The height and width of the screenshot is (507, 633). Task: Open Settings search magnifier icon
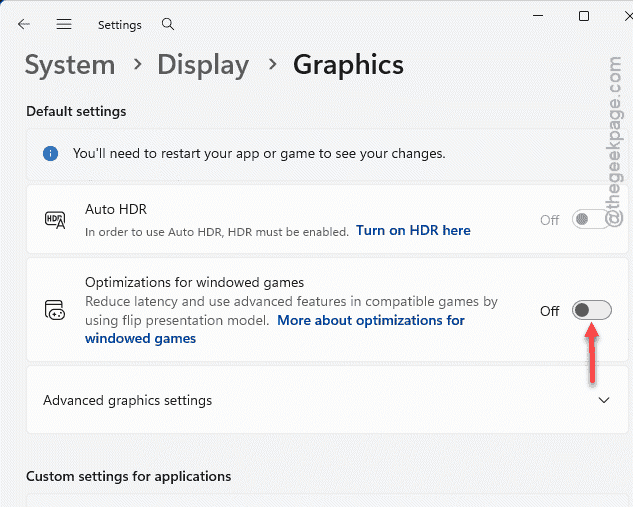168,24
